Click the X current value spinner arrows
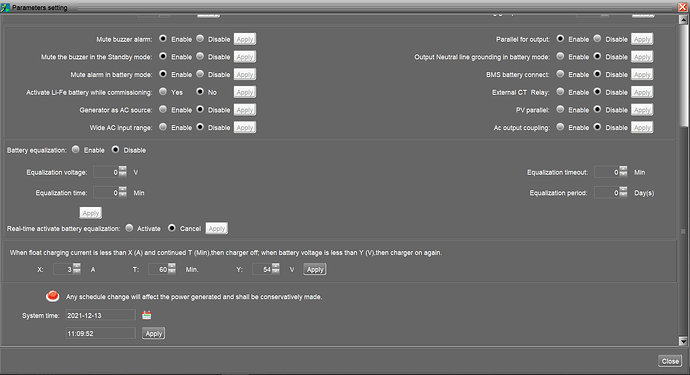Viewport: 690px width, 375px height. coord(77,268)
